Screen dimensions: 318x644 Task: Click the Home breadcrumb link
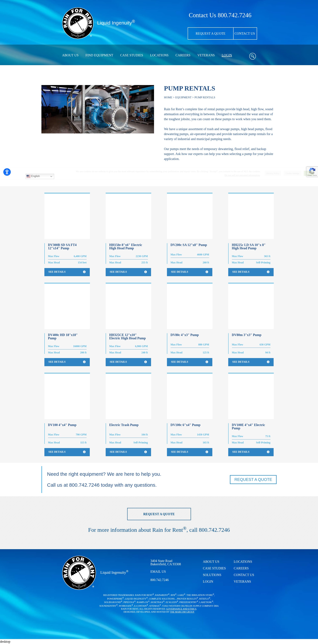(168, 97)
